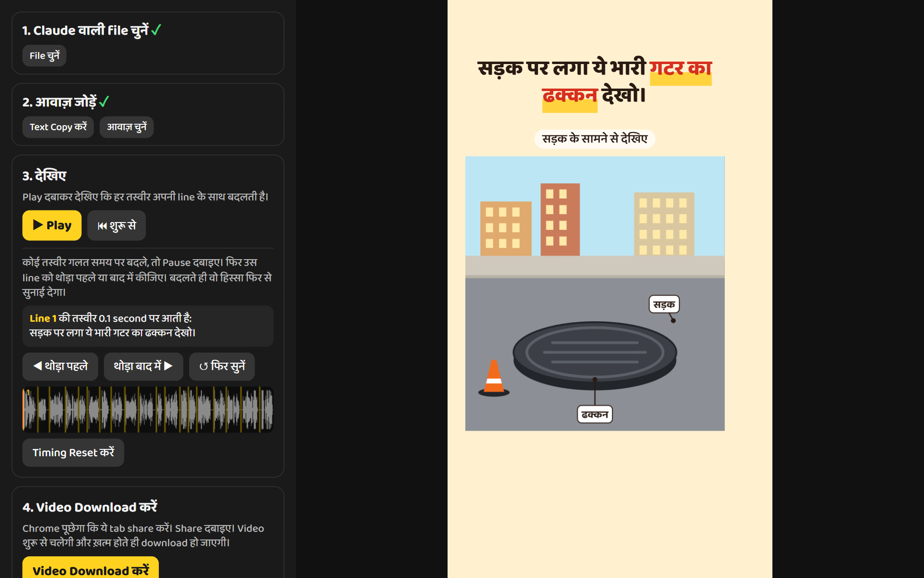Click the red-brown building in the illustration
This screenshot has height=578, width=924.
pyautogui.click(x=560, y=220)
